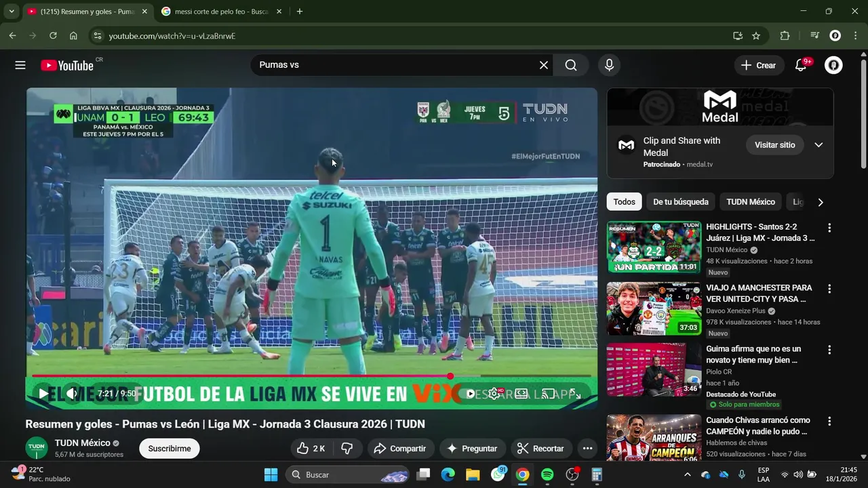Go back in browser history

(x=12, y=36)
